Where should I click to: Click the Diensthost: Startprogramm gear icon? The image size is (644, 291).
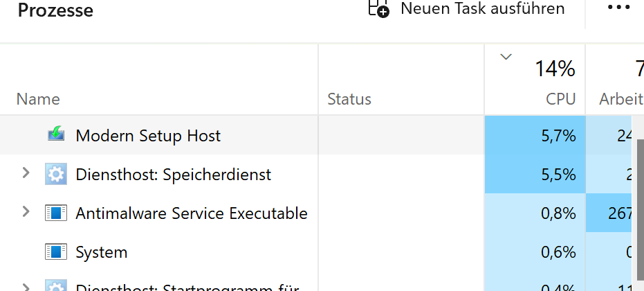pos(55,287)
